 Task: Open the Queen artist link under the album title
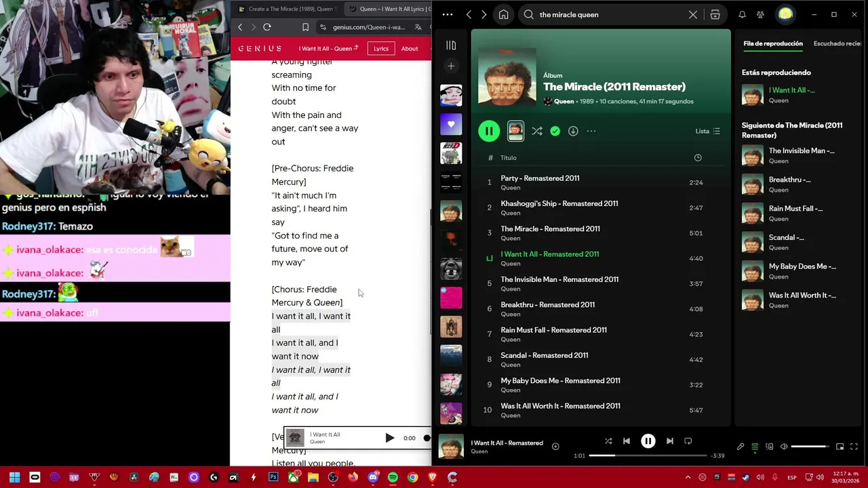[x=564, y=102]
